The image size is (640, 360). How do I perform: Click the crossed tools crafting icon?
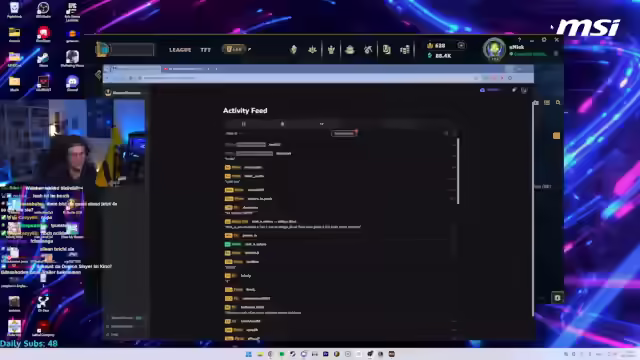click(x=368, y=50)
